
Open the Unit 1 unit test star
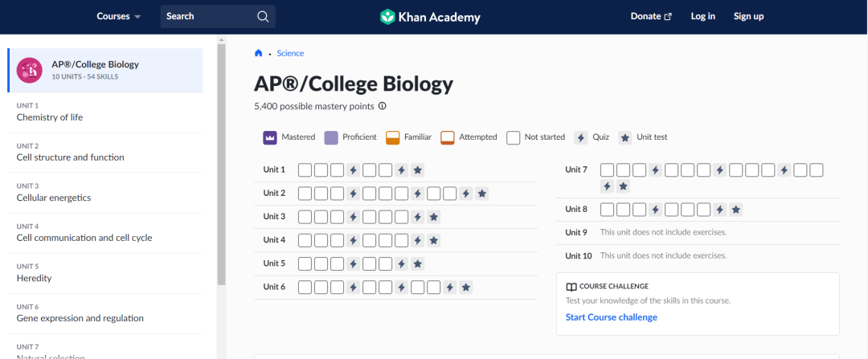point(417,170)
